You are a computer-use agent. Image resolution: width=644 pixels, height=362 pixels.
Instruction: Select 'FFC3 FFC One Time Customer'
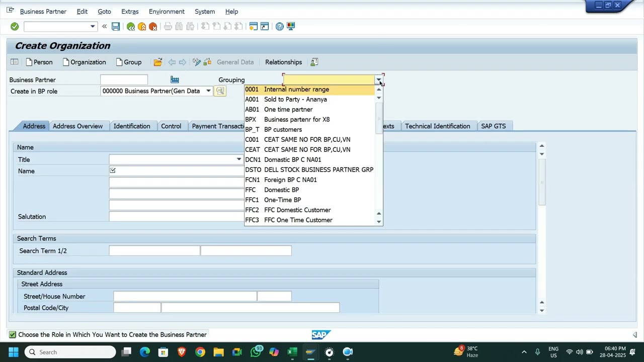[309, 220]
